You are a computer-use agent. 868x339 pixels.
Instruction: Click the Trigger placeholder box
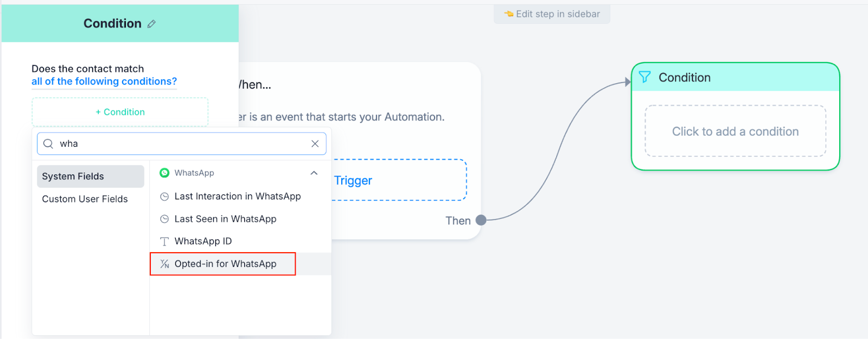pyautogui.click(x=399, y=180)
